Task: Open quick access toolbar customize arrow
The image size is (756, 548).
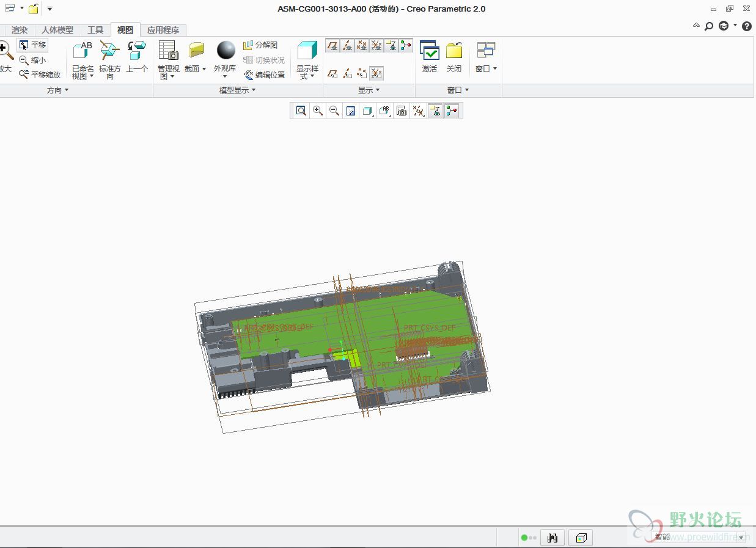Action: [50, 9]
